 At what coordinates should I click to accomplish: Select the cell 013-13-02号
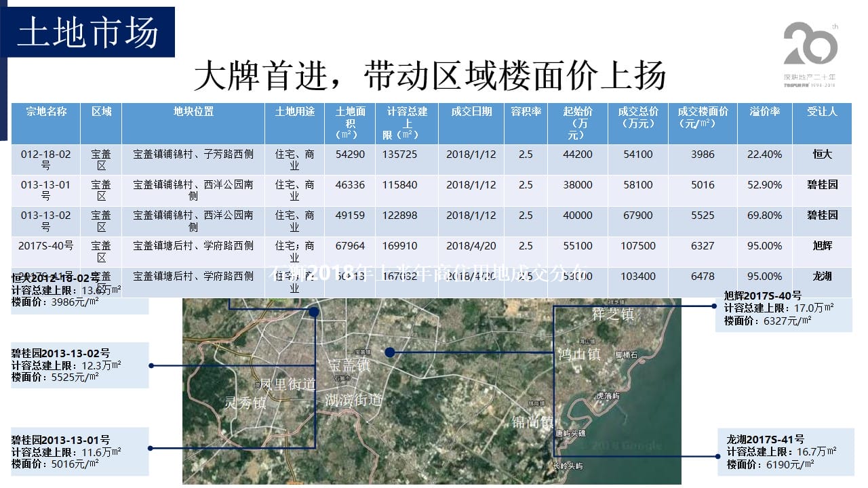click(x=46, y=220)
